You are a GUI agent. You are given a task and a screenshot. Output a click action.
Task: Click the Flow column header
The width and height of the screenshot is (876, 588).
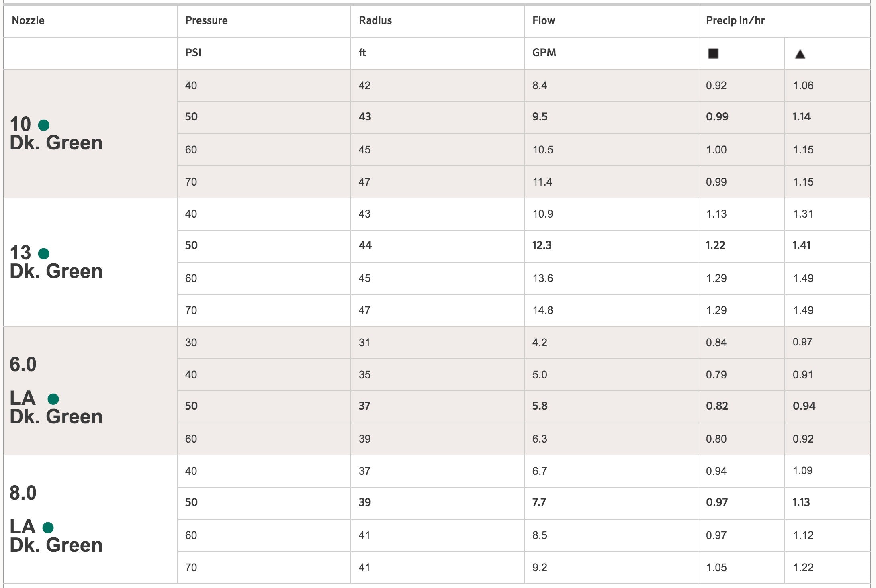pos(544,20)
